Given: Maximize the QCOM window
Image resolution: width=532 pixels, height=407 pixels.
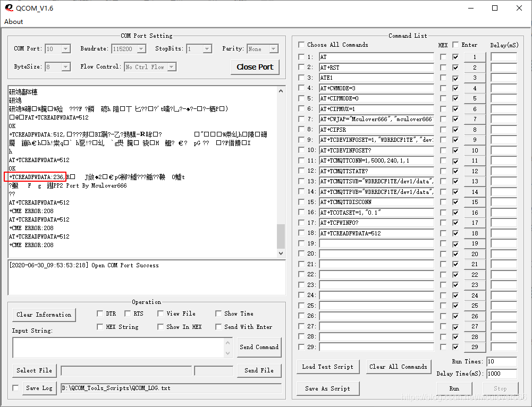Looking at the screenshot, I should tap(495, 8).
